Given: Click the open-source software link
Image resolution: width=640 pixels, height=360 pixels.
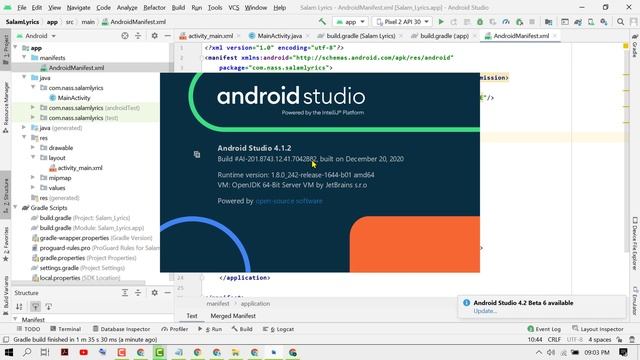Looking at the screenshot, I should [x=289, y=201].
